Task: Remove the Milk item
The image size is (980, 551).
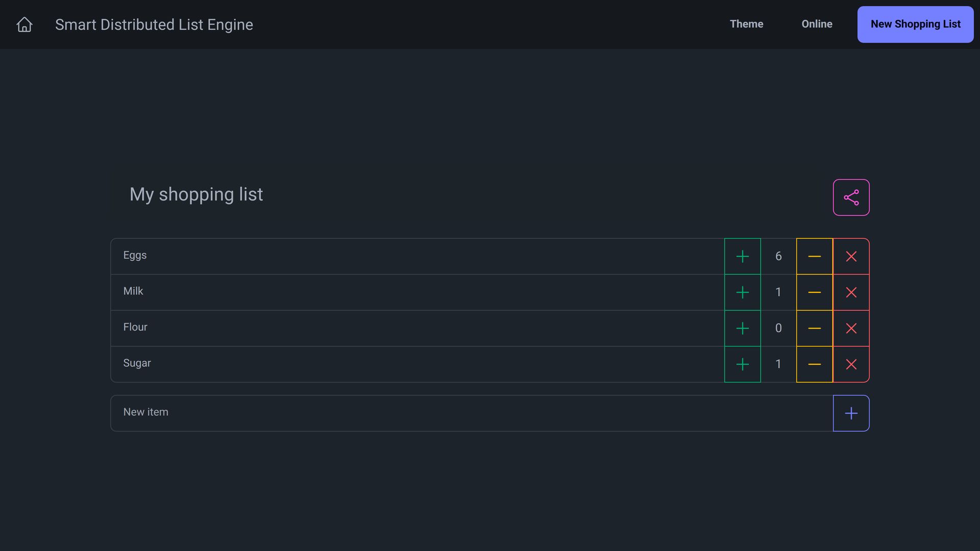Action: point(851,292)
